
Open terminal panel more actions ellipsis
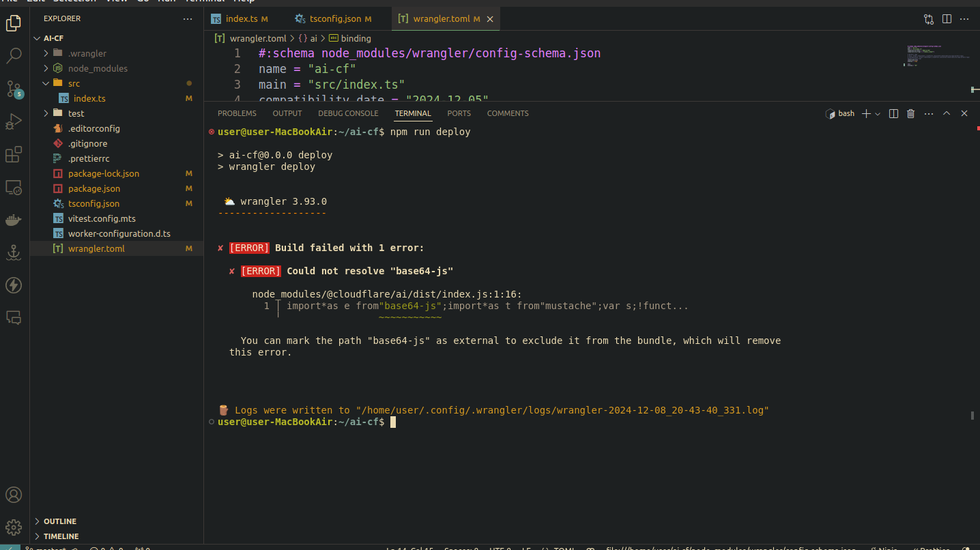928,113
